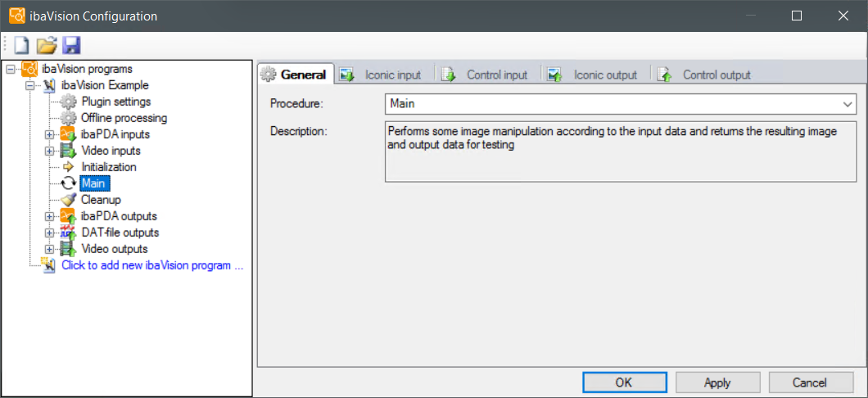This screenshot has width=868, height=398.
Task: Click the New document toolbar icon
Action: [21, 45]
